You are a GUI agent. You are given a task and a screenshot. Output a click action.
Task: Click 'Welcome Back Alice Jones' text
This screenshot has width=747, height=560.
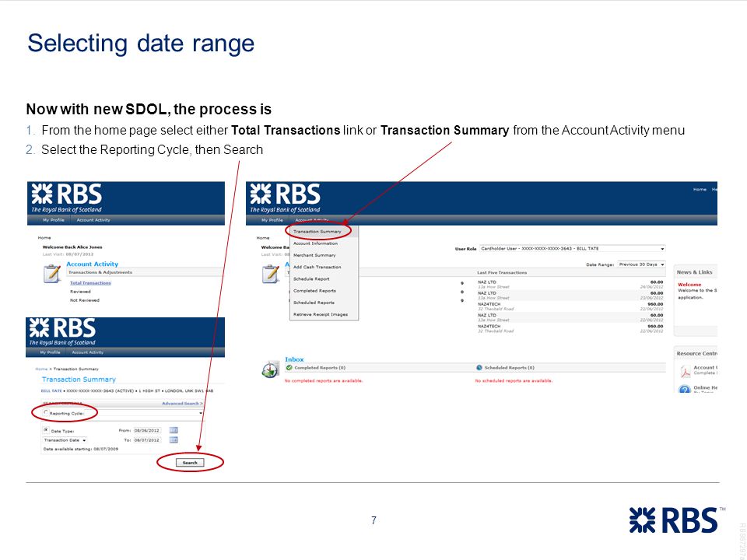[x=72, y=247]
